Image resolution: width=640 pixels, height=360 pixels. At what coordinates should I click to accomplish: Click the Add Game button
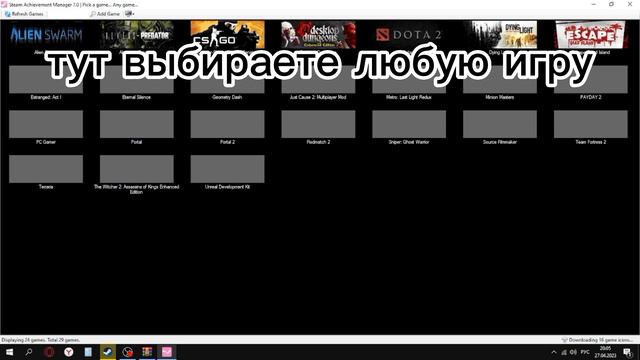(104, 14)
